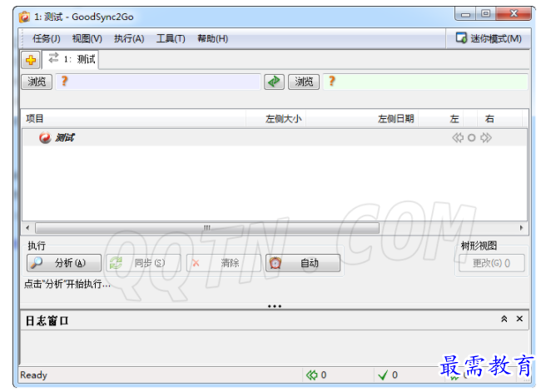Click the 分析(A) analyze button
The width and height of the screenshot is (541, 392).
pos(64,263)
